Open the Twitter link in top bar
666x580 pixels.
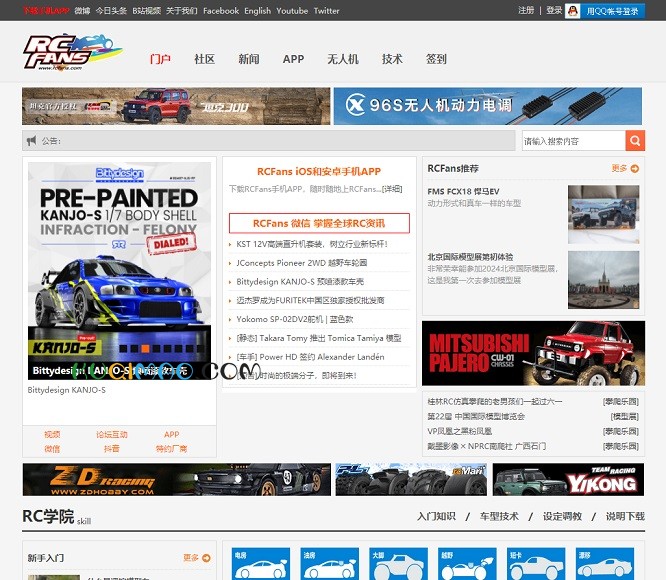pyautogui.click(x=326, y=11)
